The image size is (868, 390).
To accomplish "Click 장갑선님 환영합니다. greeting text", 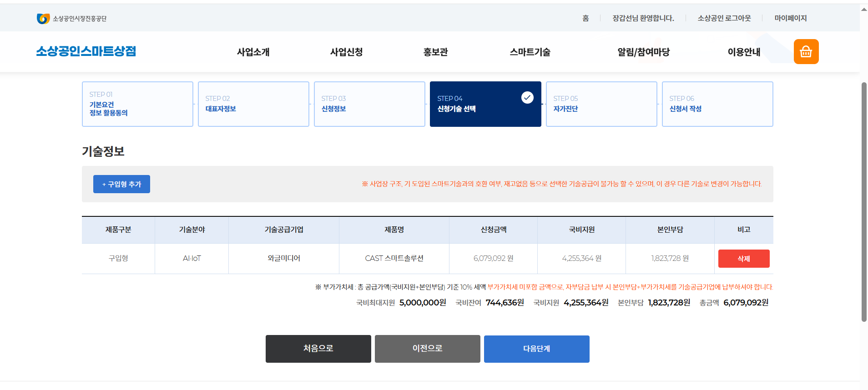I will 643,18.
